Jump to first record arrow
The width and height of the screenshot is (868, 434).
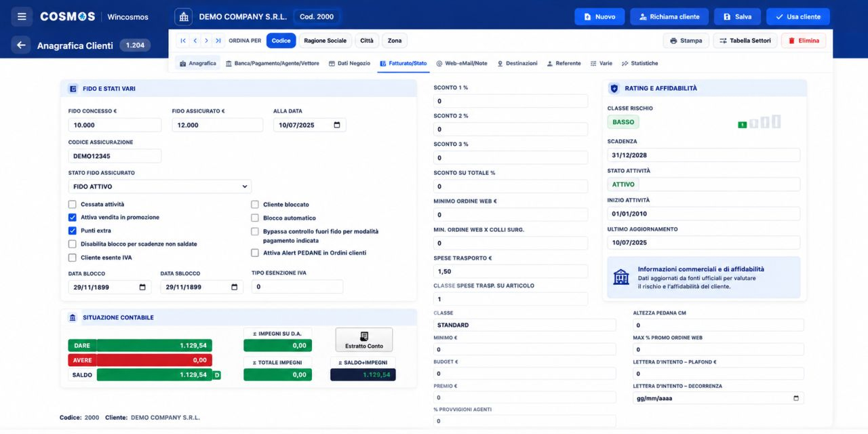[x=183, y=41]
